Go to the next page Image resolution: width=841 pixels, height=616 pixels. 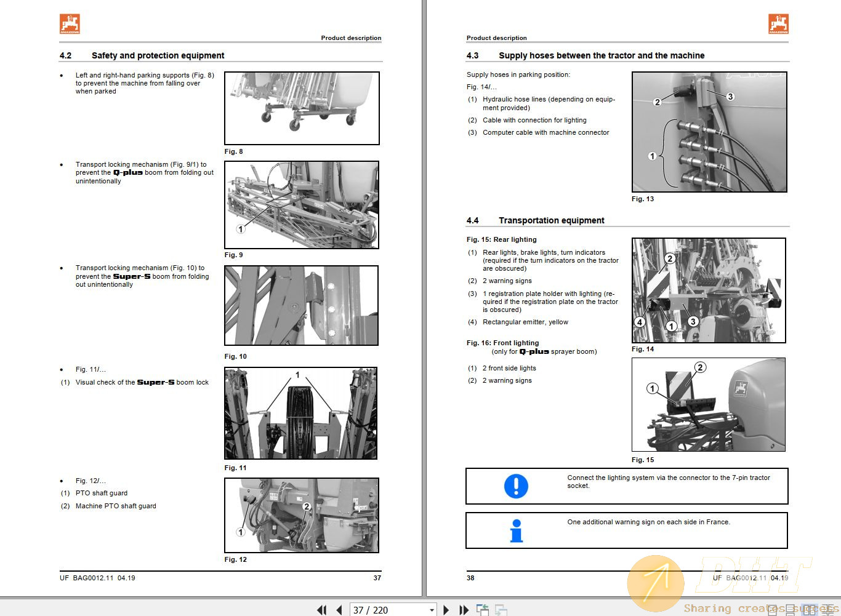pyautogui.click(x=446, y=610)
